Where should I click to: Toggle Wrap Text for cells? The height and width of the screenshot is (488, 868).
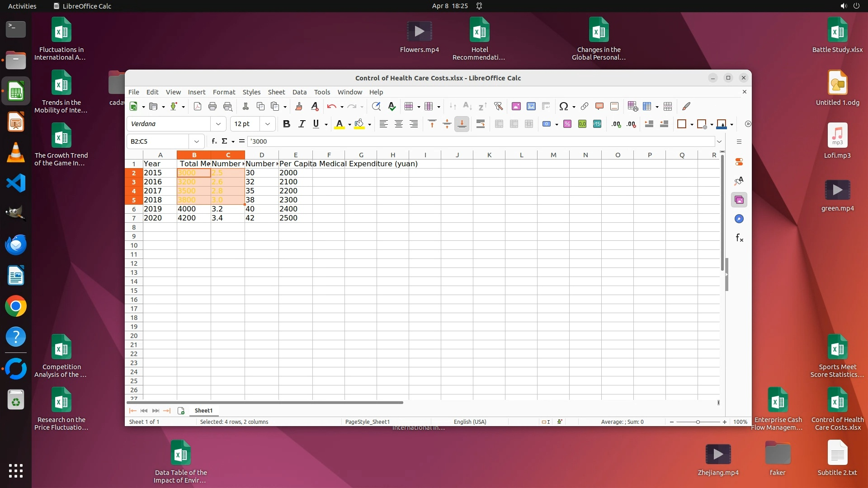point(481,124)
